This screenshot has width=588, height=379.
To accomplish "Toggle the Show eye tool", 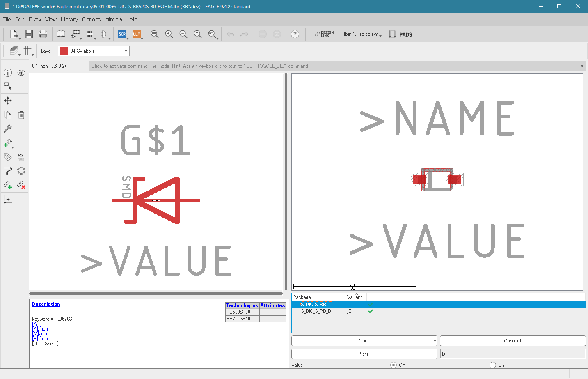I will pyautogui.click(x=21, y=73).
